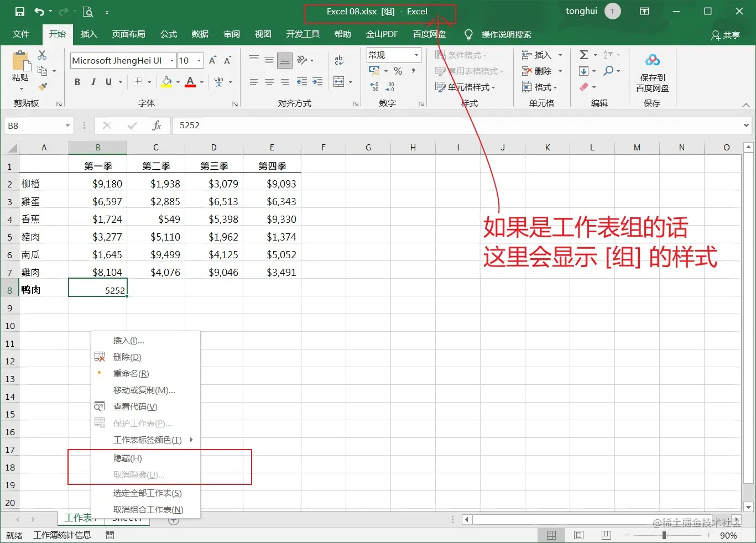This screenshot has height=543, width=756.
Task: Open the font name dropdown
Action: tap(172, 60)
